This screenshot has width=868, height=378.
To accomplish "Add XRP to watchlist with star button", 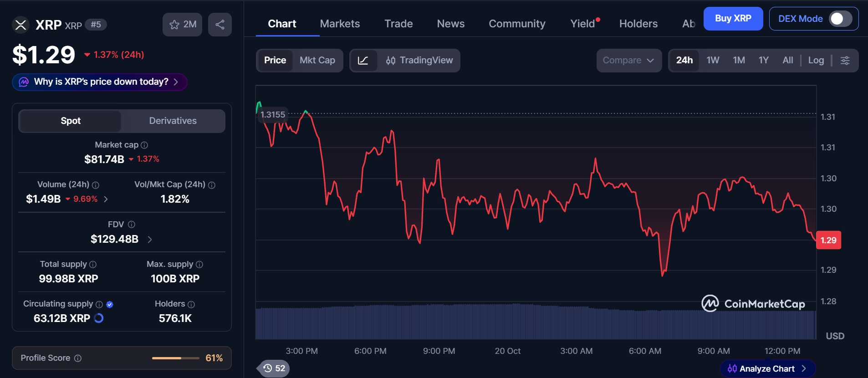I will tap(182, 25).
